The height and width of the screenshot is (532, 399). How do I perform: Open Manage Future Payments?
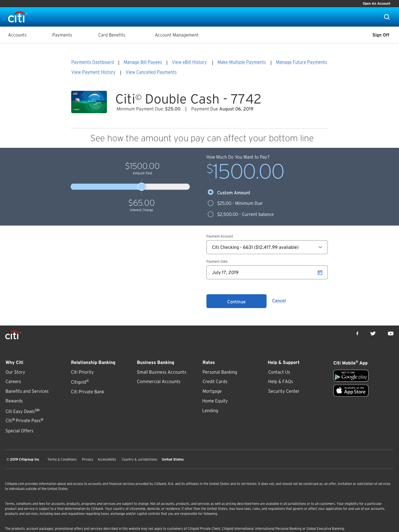tap(301, 62)
